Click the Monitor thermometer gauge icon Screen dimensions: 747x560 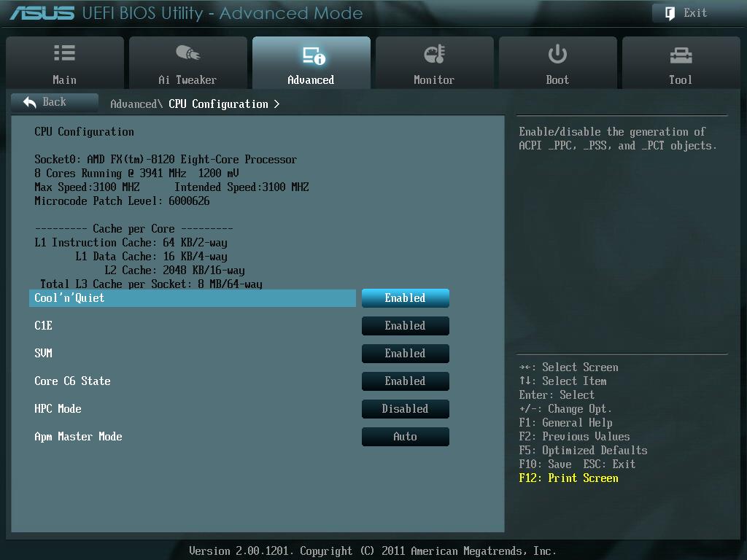click(435, 54)
